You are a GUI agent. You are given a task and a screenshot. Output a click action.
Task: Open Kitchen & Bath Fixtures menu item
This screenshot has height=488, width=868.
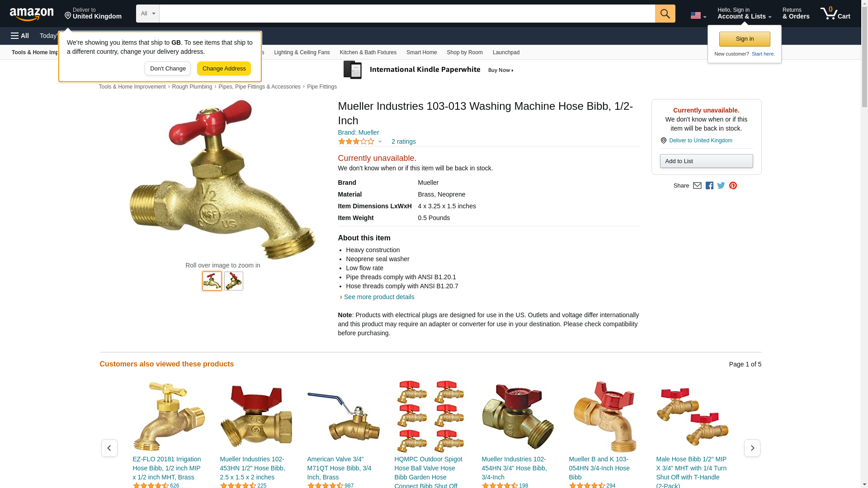(368, 52)
